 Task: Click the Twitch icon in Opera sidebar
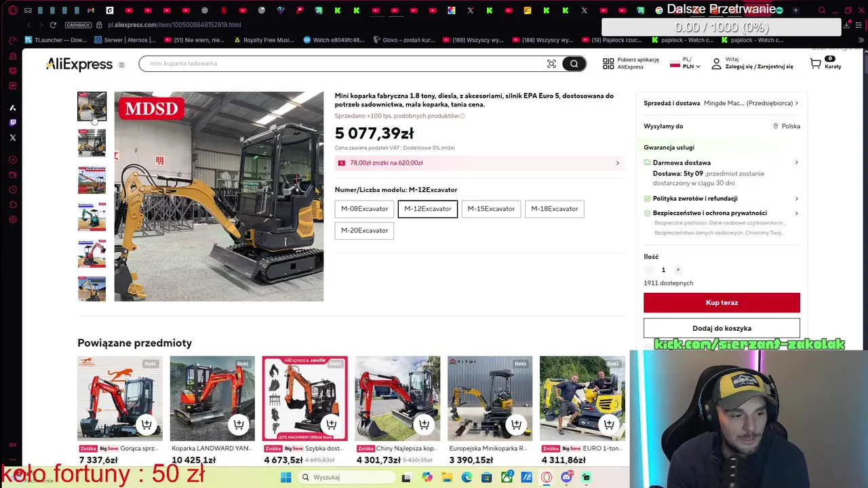[x=12, y=123]
